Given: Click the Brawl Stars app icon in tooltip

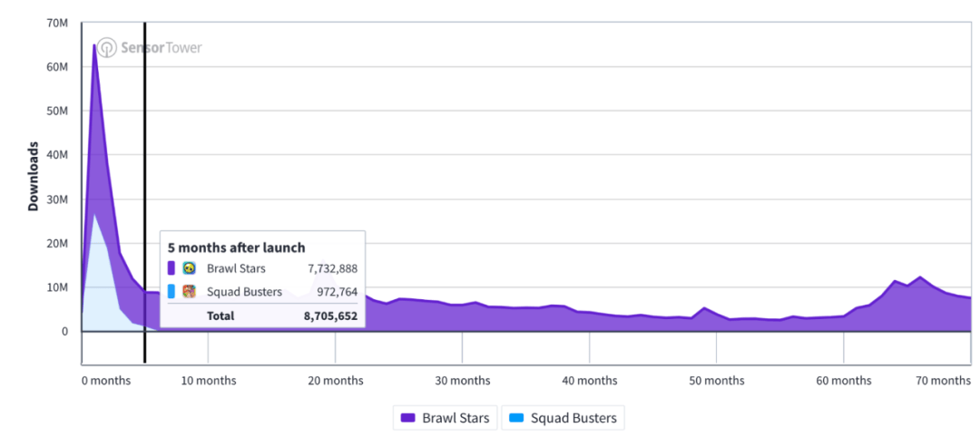Looking at the screenshot, I should 190,268.
